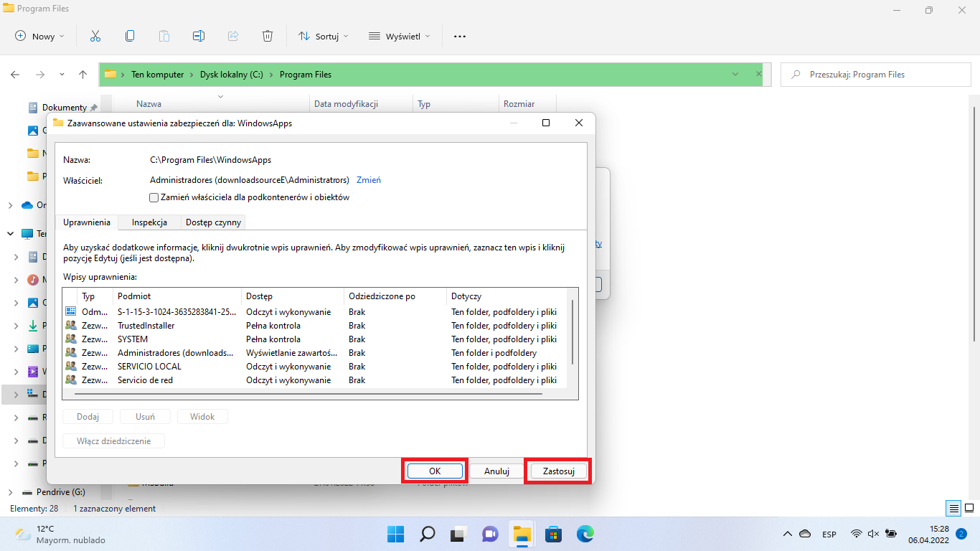Click the Zastosuj button
Screen dimensions: 980x551
click(559, 471)
